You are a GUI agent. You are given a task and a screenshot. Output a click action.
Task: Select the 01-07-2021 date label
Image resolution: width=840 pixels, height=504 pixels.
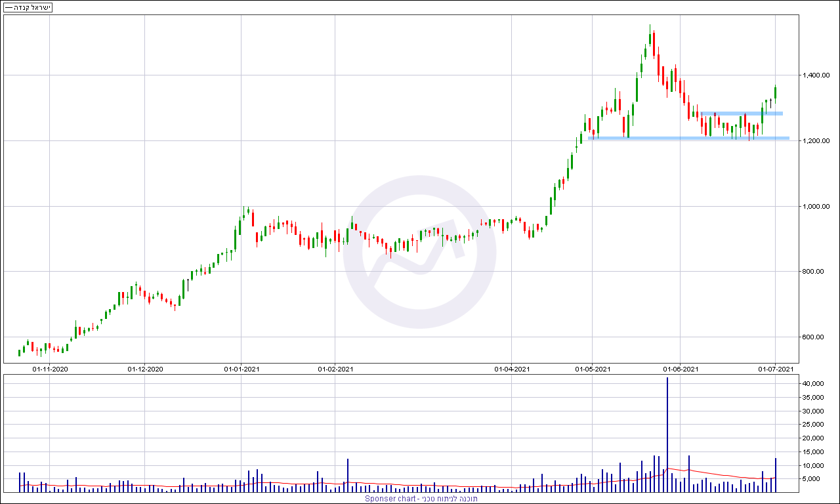(x=776, y=369)
